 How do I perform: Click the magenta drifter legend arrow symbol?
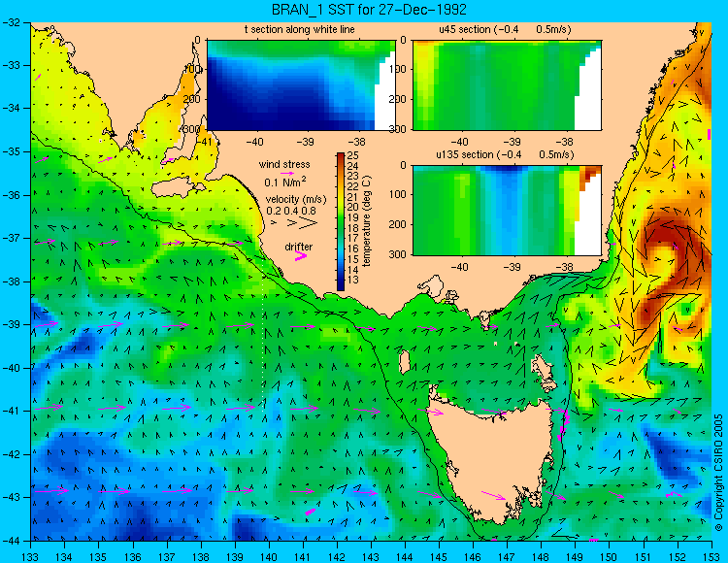(301, 256)
